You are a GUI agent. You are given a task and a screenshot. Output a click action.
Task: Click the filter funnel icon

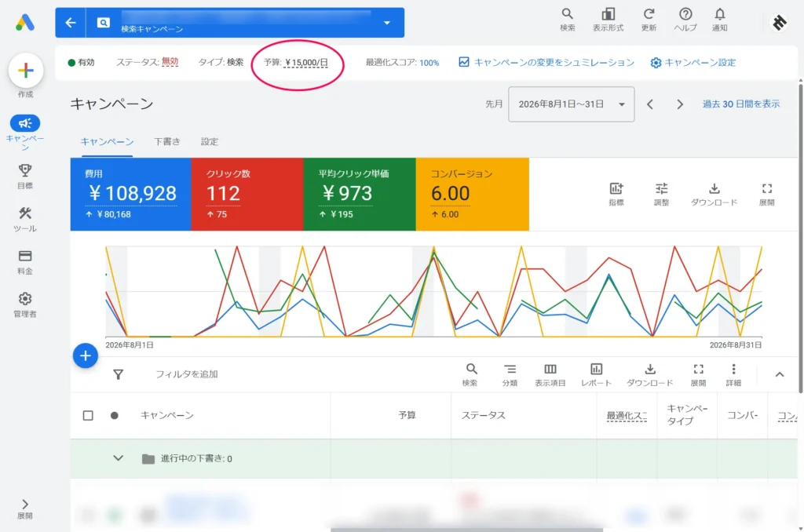click(x=119, y=374)
